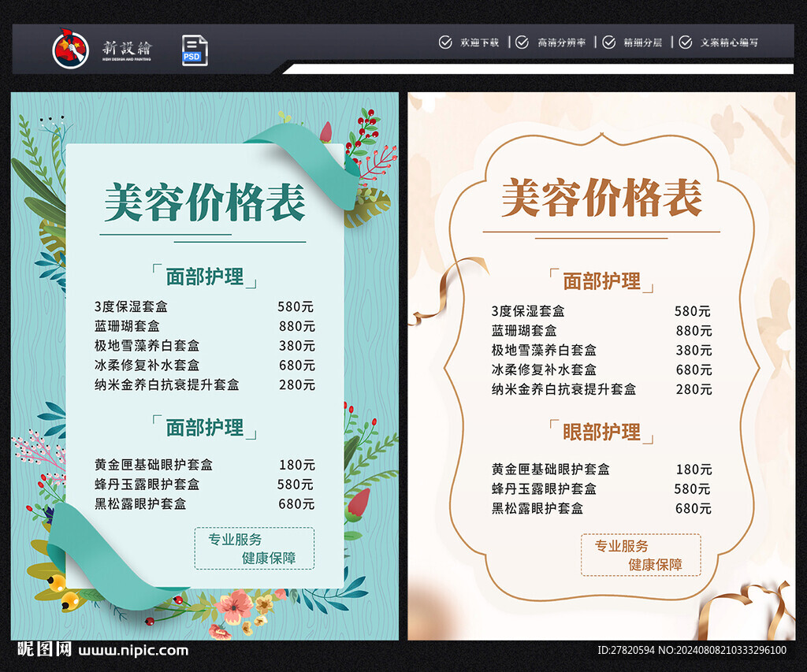Click the round red 新設繪 logo icon

point(71,50)
